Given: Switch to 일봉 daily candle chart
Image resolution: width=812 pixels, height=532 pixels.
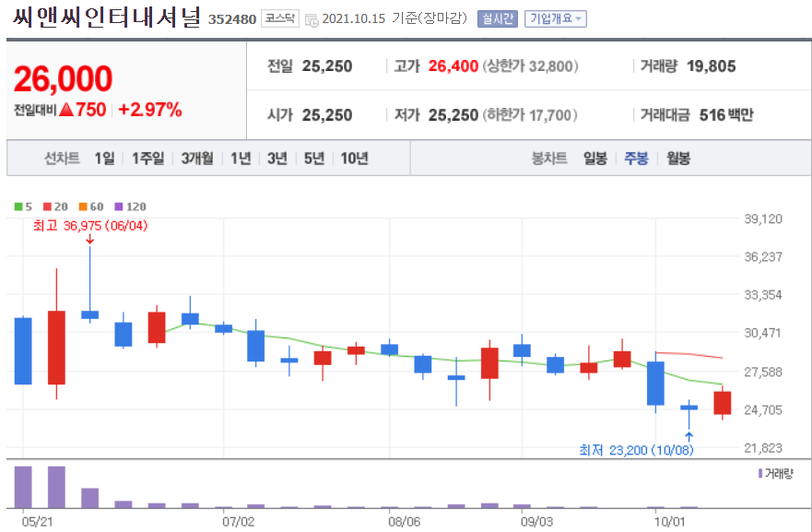Looking at the screenshot, I should click(595, 158).
